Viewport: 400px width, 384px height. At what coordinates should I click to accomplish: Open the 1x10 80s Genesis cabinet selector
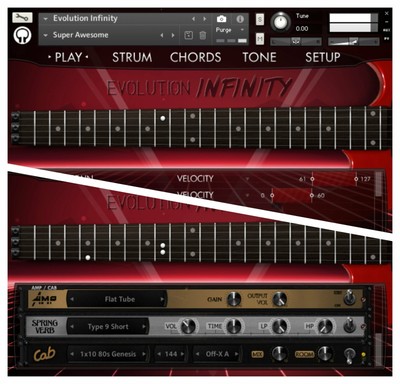coord(108,354)
